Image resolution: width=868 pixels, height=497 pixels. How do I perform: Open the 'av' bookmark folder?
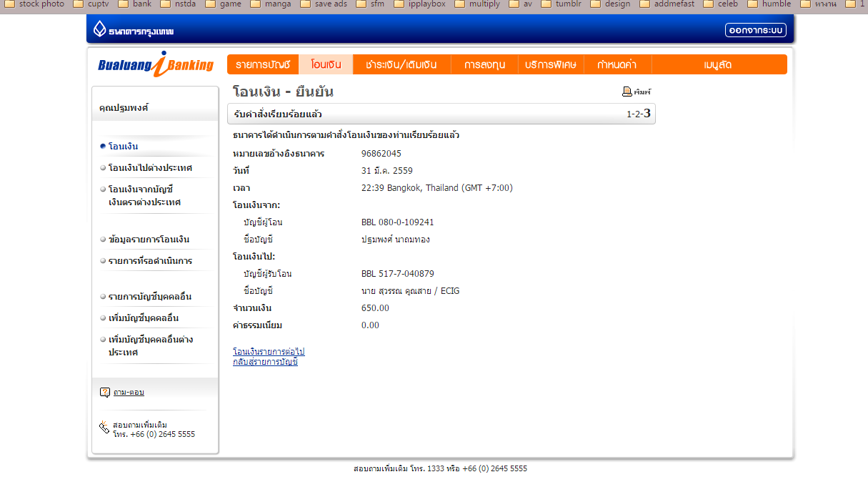pyautogui.click(x=521, y=4)
